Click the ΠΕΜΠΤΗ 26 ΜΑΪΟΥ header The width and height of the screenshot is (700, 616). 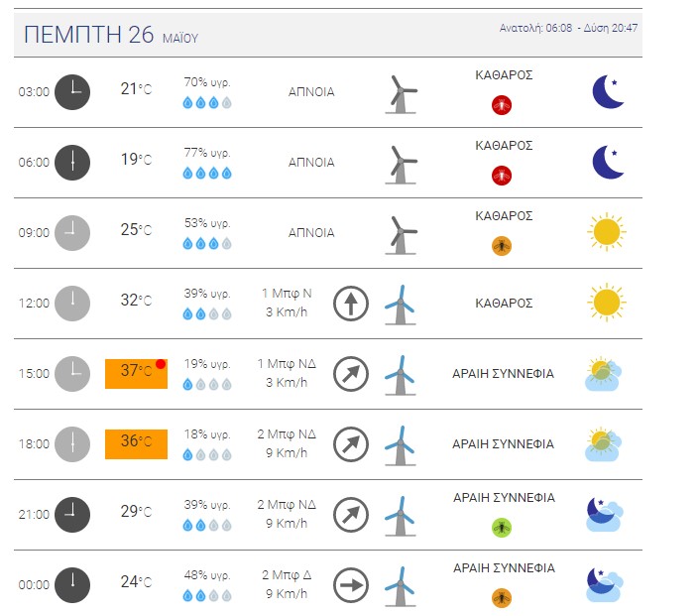coord(111,37)
